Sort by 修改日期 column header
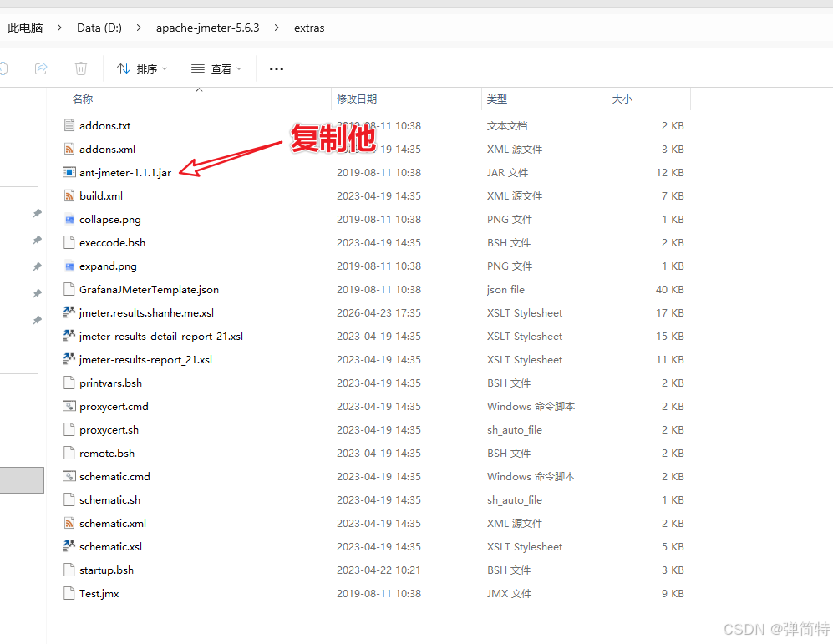The height and width of the screenshot is (644, 833). point(357,99)
